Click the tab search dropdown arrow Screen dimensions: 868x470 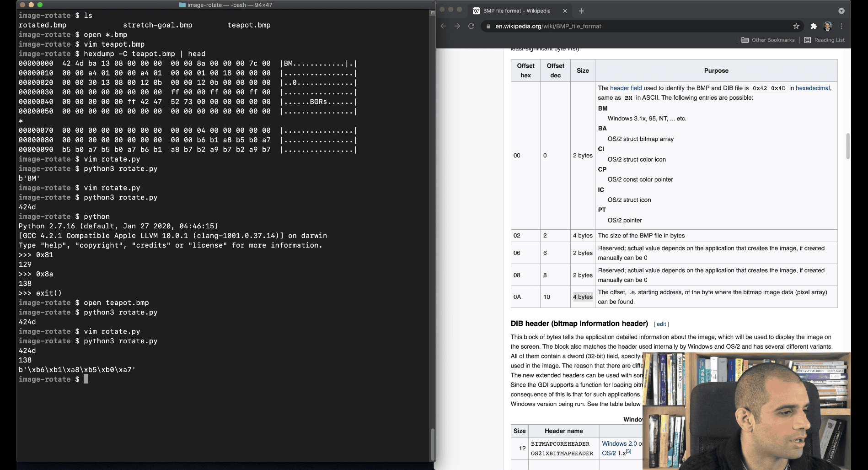pos(841,11)
